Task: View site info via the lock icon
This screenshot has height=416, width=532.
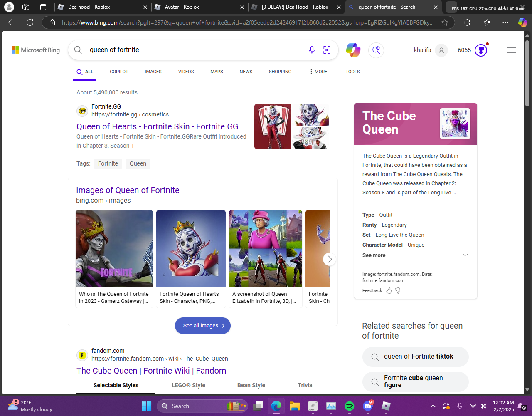Action: click(x=52, y=22)
